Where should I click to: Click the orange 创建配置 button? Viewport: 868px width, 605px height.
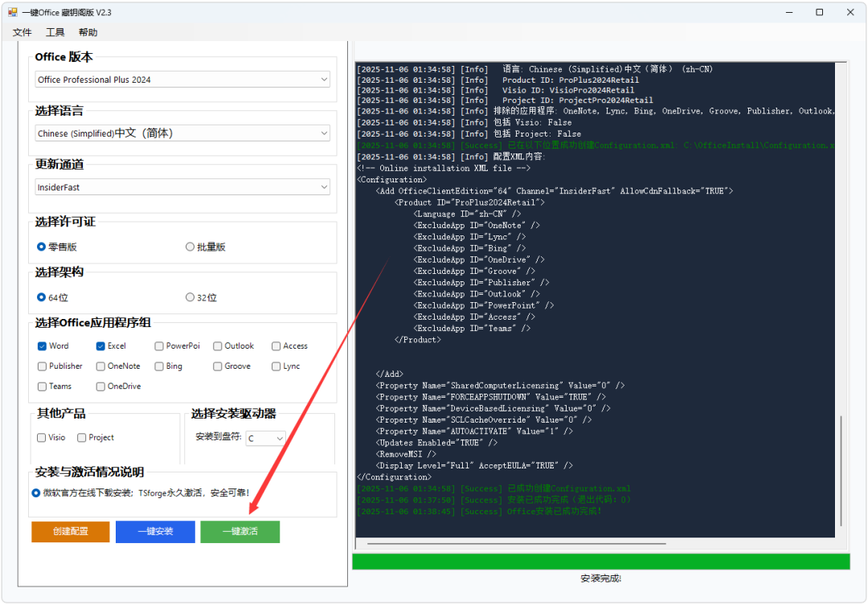(71, 532)
